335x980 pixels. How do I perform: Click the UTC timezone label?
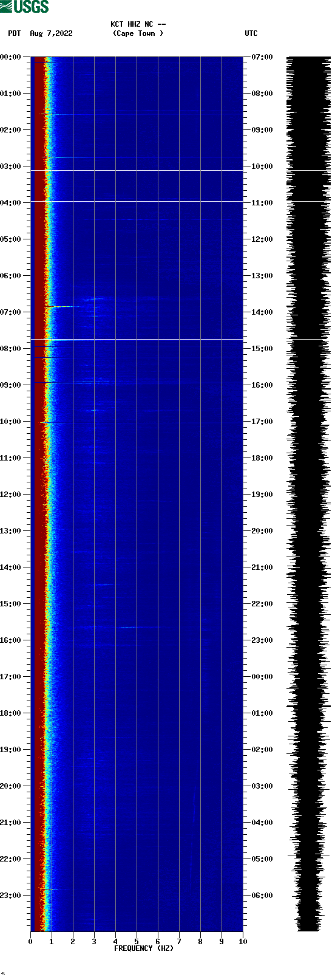pyautogui.click(x=251, y=33)
